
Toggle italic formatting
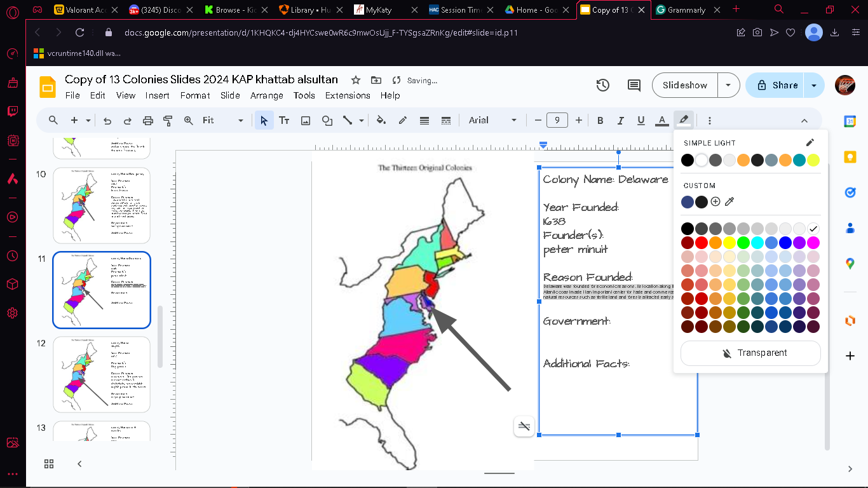pyautogui.click(x=621, y=120)
